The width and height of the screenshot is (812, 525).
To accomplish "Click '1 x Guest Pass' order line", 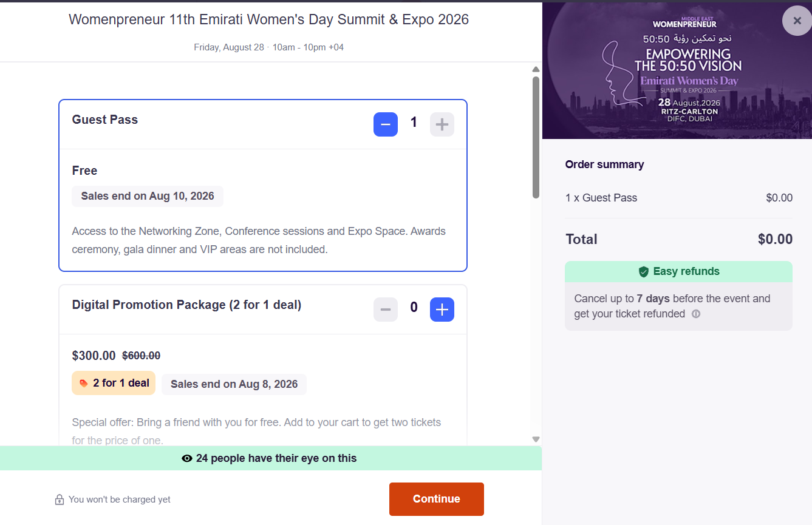I will coord(601,198).
